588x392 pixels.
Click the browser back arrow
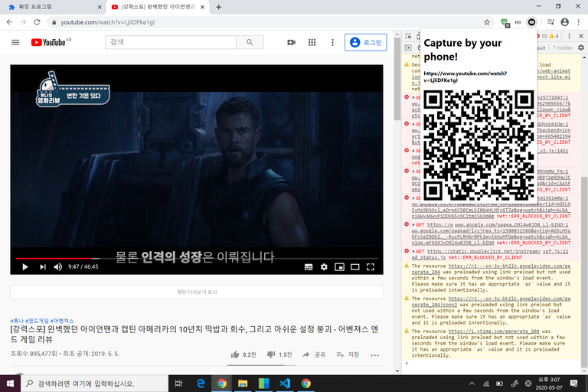[9, 22]
